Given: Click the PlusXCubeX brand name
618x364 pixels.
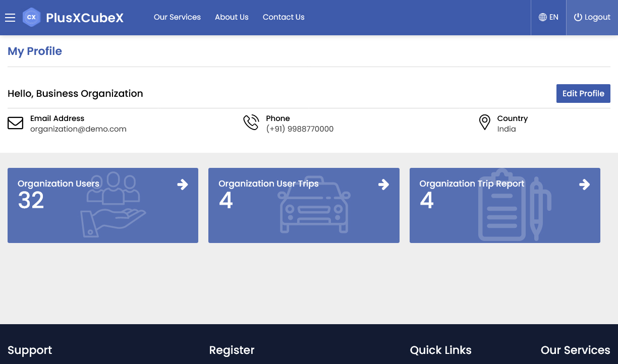Looking at the screenshot, I should [85, 18].
